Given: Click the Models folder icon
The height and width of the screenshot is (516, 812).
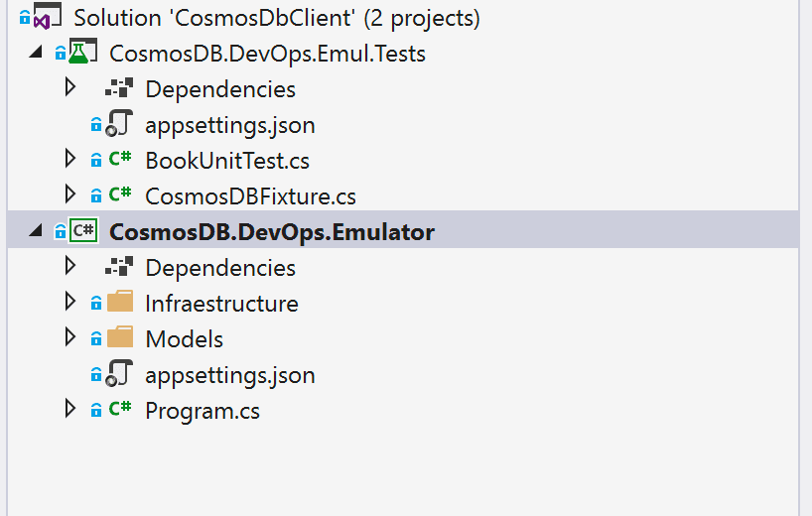Looking at the screenshot, I should click(x=120, y=337).
